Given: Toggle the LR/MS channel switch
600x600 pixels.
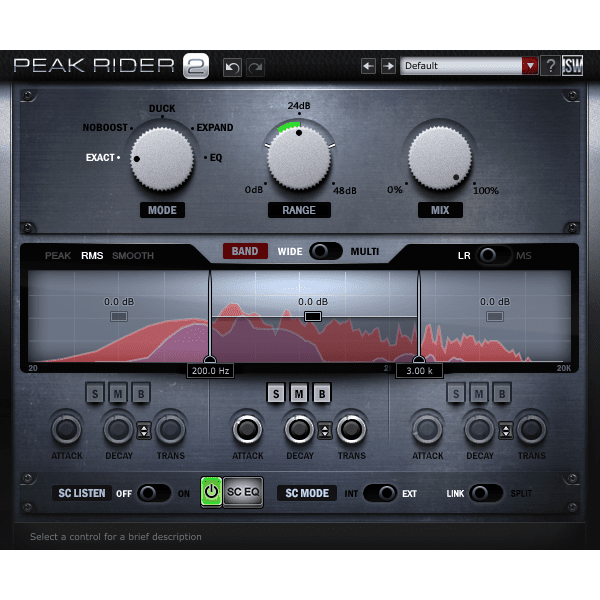Looking at the screenshot, I should click(494, 255).
